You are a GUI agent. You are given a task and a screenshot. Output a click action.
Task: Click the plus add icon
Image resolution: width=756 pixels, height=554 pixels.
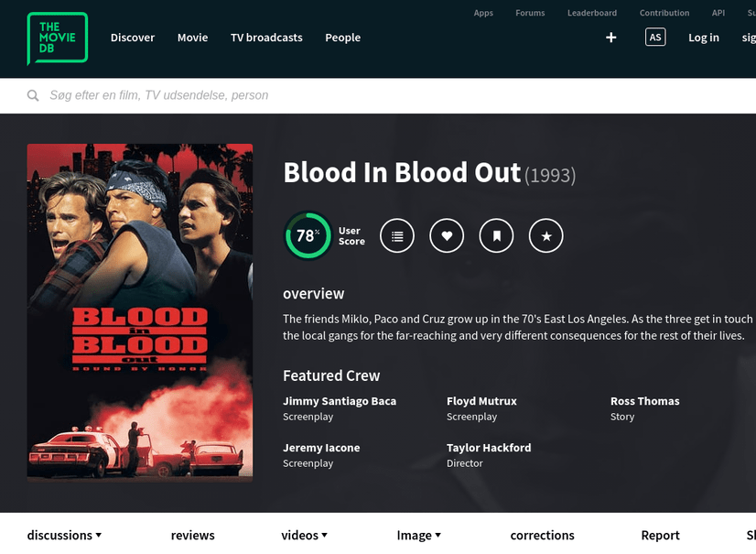click(x=610, y=38)
